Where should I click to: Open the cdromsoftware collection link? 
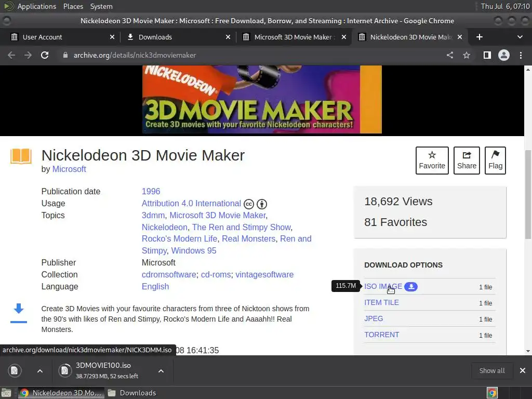[x=169, y=274]
